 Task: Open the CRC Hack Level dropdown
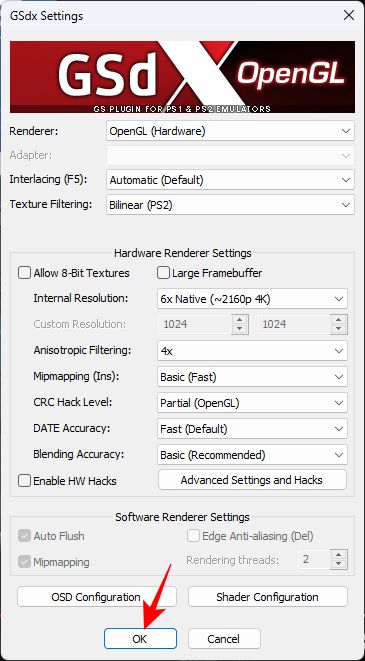(x=252, y=403)
